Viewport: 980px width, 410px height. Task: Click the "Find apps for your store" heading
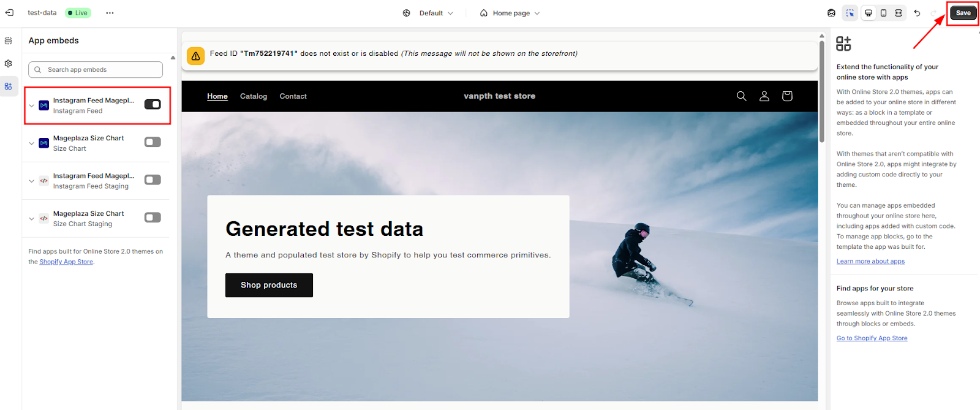click(x=875, y=288)
